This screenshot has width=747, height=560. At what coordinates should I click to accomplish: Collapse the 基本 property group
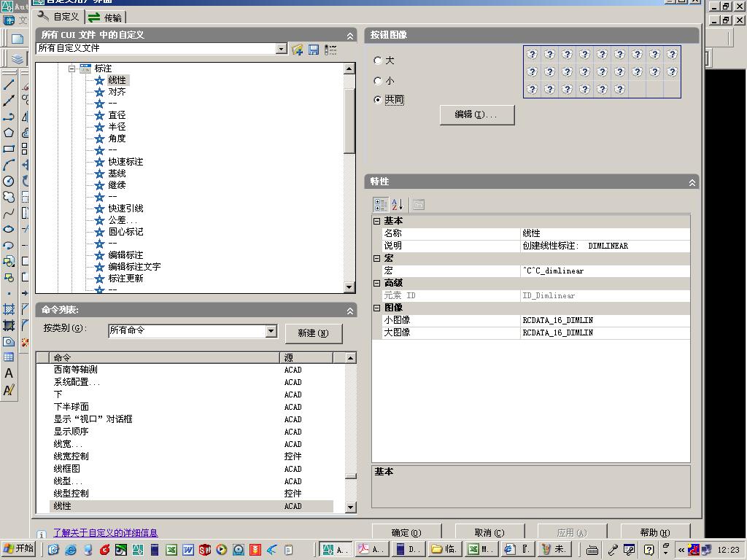coord(377,221)
